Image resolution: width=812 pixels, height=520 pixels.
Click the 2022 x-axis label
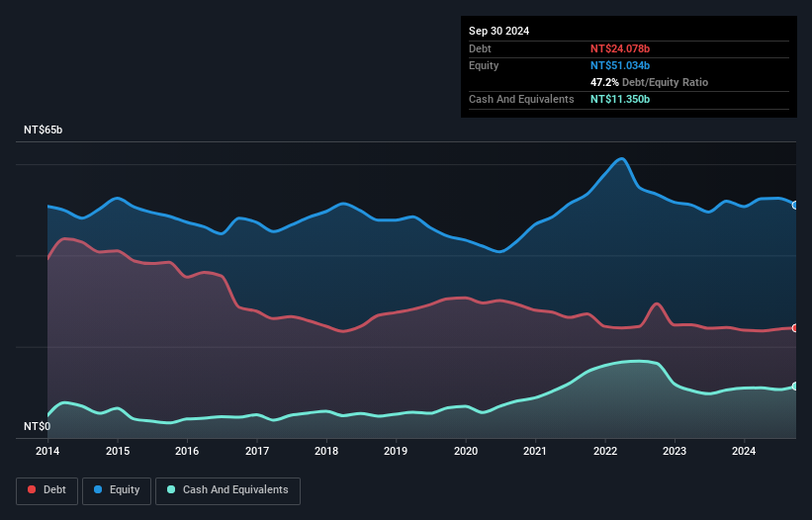(x=605, y=451)
